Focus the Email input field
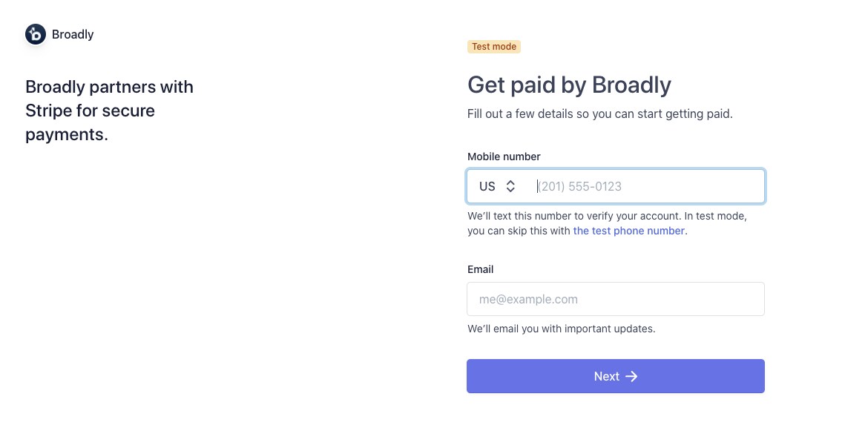Screen dimensions: 868x431 click(615, 299)
